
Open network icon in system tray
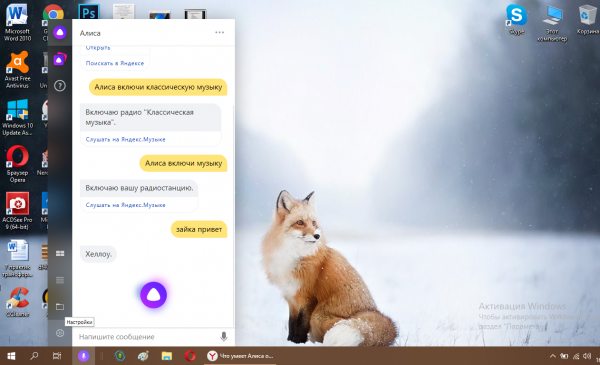pyautogui.click(x=576, y=356)
